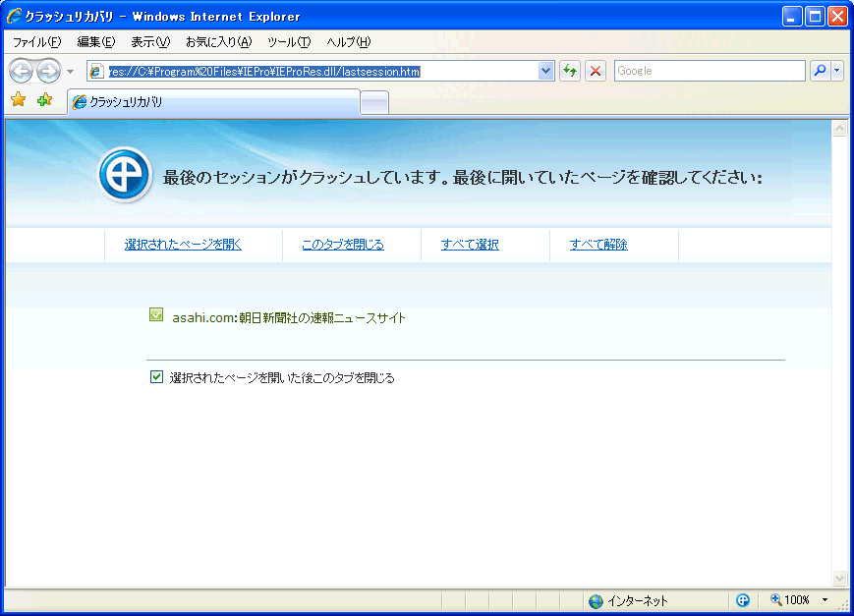Open the 表示(V) menu
The width and height of the screenshot is (854, 616).
[150, 42]
